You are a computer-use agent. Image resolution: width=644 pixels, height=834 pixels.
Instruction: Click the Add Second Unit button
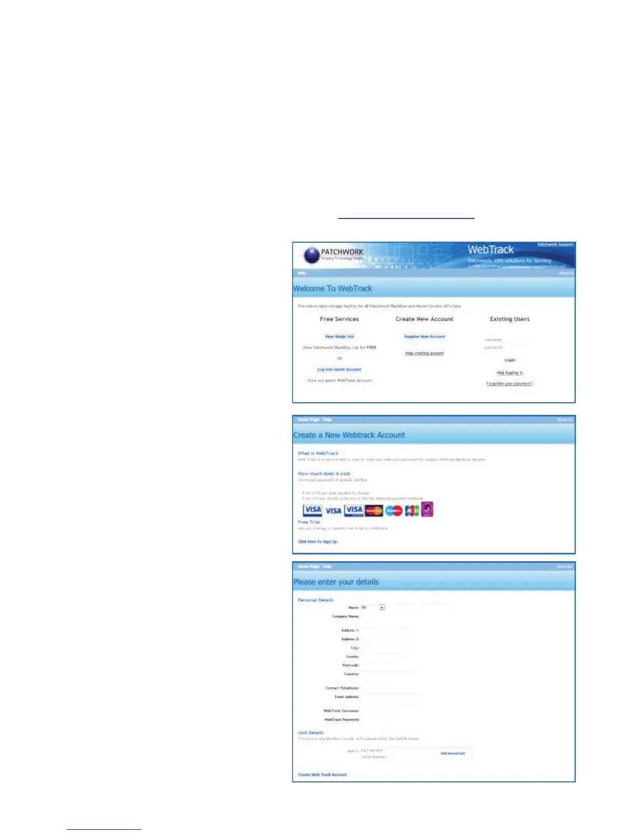(x=452, y=753)
